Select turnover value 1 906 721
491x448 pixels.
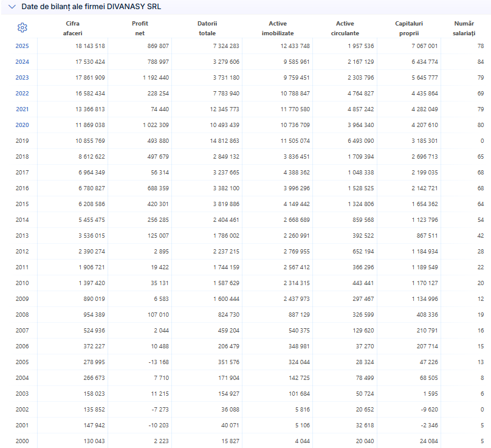coord(92,267)
